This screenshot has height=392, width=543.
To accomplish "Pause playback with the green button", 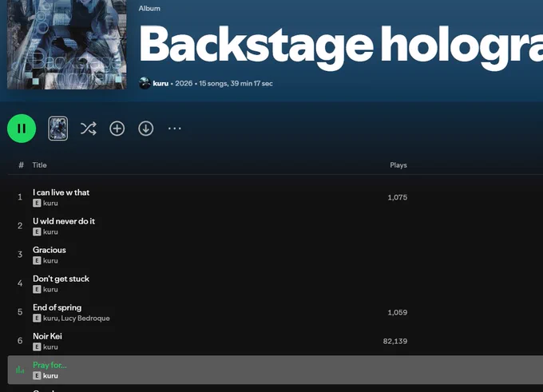I will coord(22,129).
